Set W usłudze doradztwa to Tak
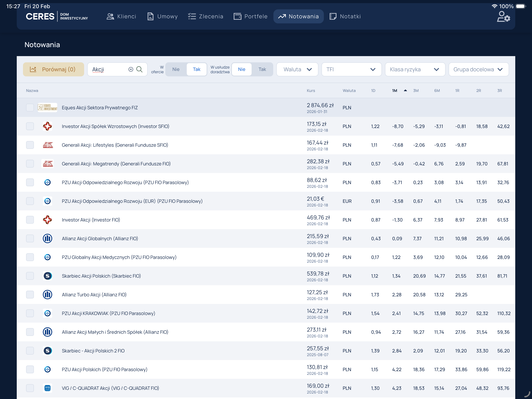Viewport: 532px width, 399px height. pyautogui.click(x=262, y=69)
